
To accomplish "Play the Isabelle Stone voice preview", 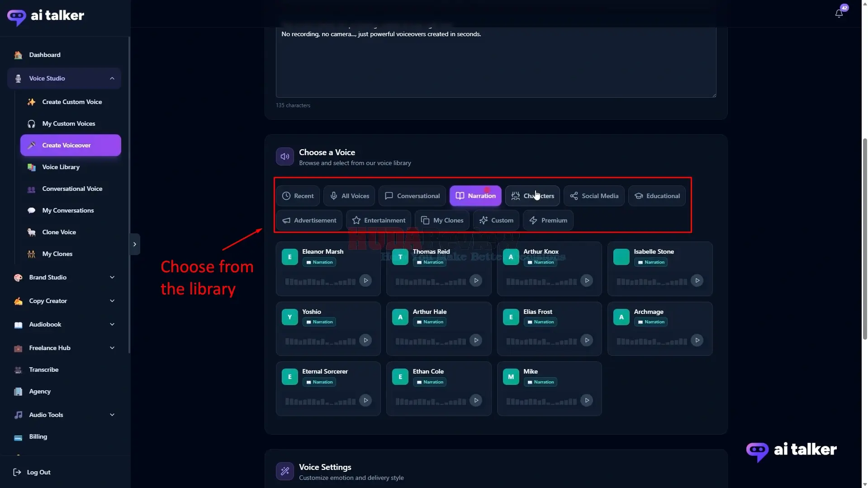I will (x=697, y=281).
